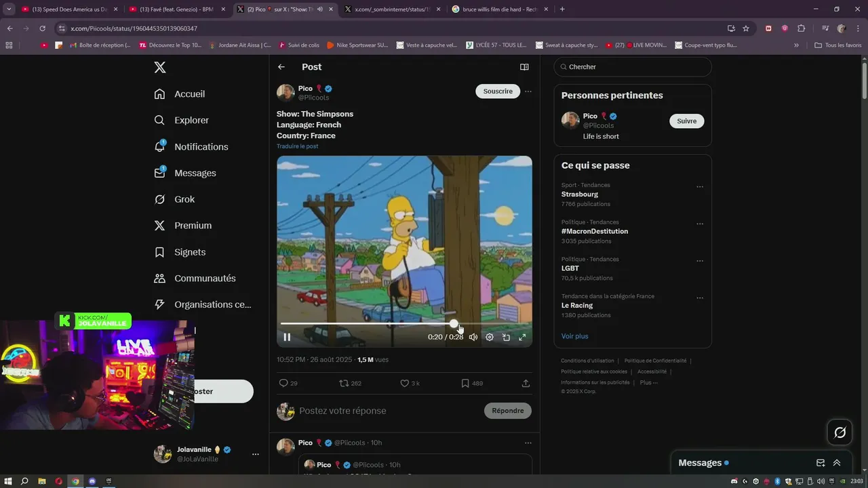Click Voir plus under trends
868x488 pixels.
(575, 336)
